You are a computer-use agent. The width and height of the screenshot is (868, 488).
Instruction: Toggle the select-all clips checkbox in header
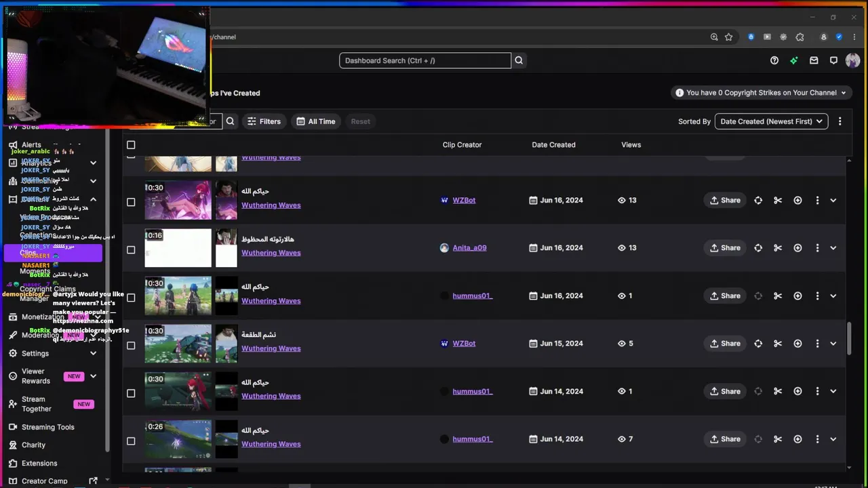click(x=131, y=144)
